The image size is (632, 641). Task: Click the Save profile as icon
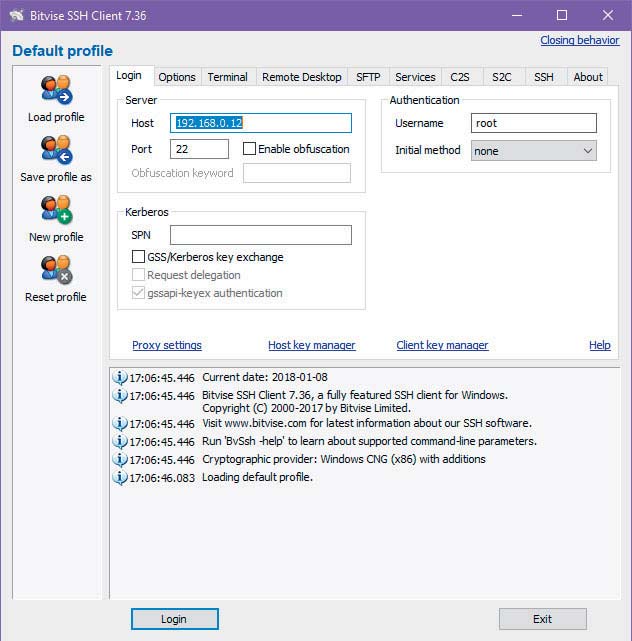[x=56, y=150]
